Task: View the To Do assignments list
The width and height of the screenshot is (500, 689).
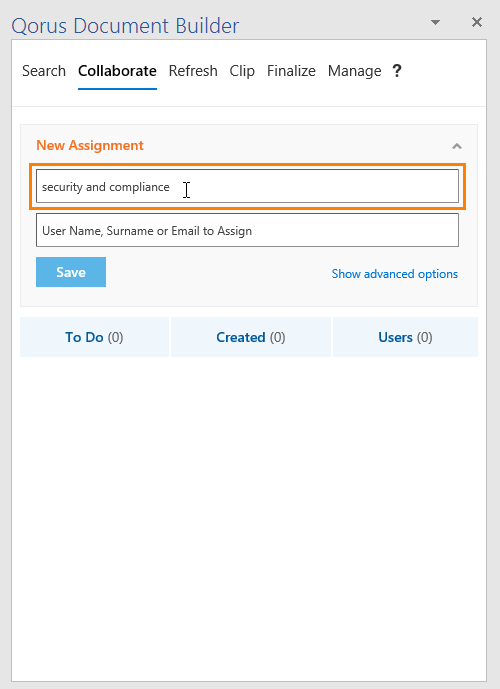Action: click(x=94, y=337)
